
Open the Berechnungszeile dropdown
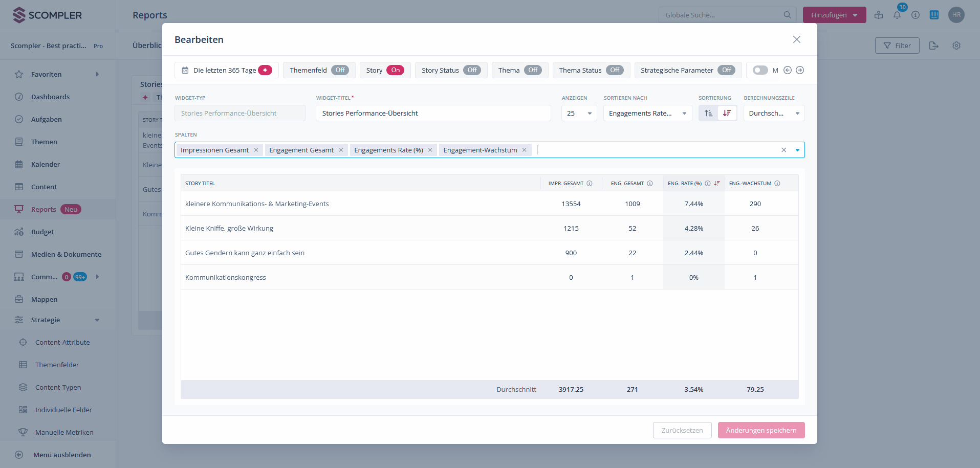pos(774,113)
